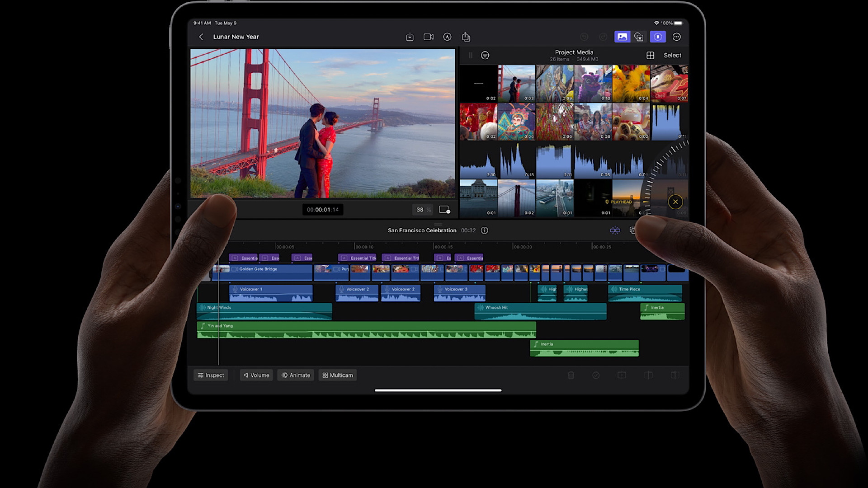Pause browser thumbnail playback with pause toggle
This screenshot has height=488, width=868.
coord(470,55)
